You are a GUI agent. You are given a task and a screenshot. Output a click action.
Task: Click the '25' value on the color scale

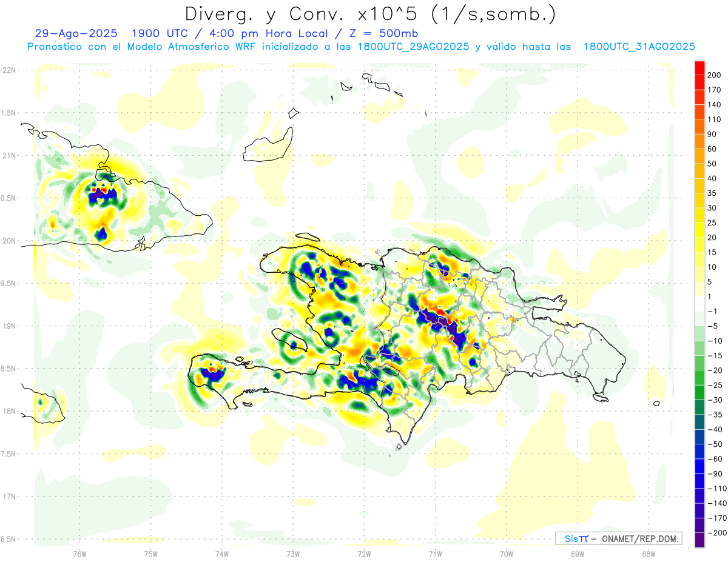(x=712, y=222)
